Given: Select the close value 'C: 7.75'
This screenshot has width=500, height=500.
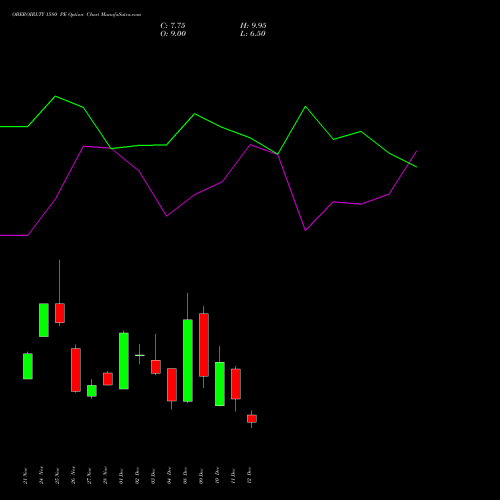Looking at the screenshot, I should click(173, 26).
